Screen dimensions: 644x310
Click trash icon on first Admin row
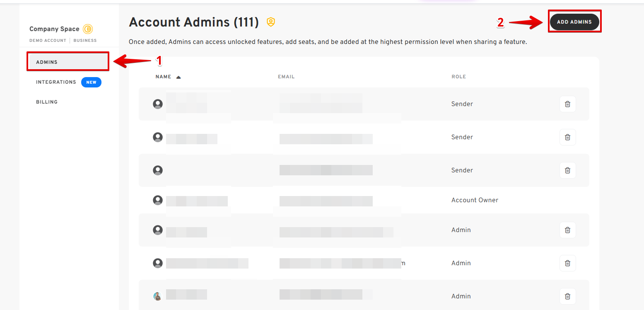click(567, 230)
